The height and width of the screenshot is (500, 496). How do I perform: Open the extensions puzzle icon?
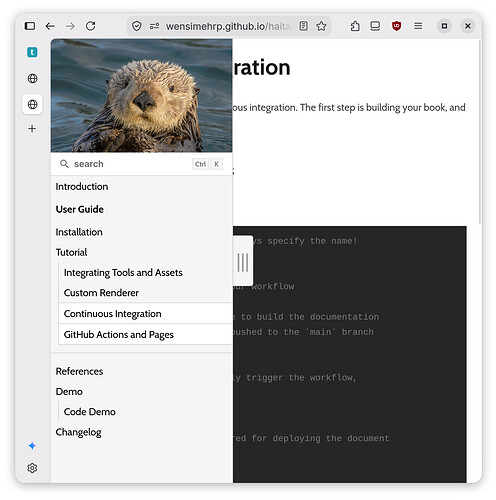[x=355, y=26]
